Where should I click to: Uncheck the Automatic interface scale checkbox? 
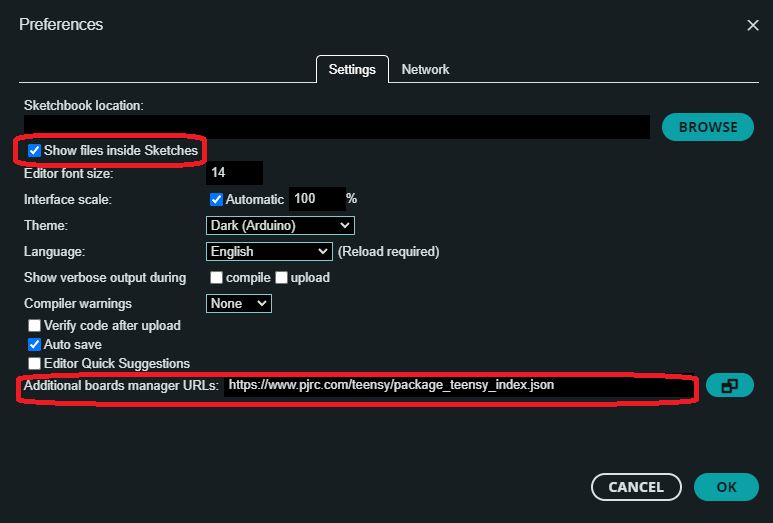(216, 199)
